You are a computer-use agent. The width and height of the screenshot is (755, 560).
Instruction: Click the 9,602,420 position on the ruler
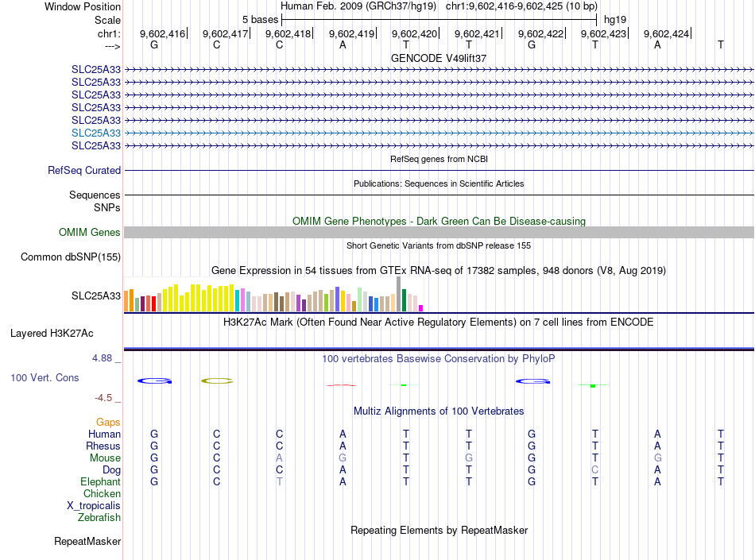pos(415,33)
